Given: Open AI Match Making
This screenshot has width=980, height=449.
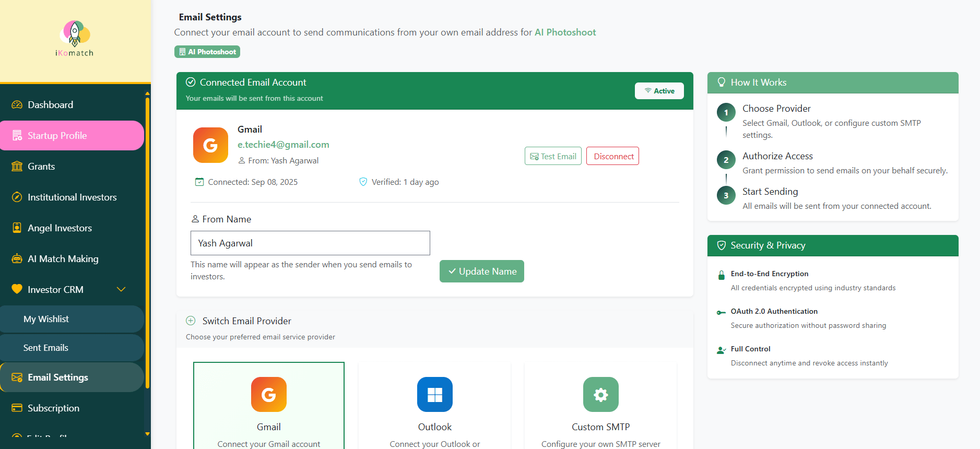Looking at the screenshot, I should click(x=72, y=258).
